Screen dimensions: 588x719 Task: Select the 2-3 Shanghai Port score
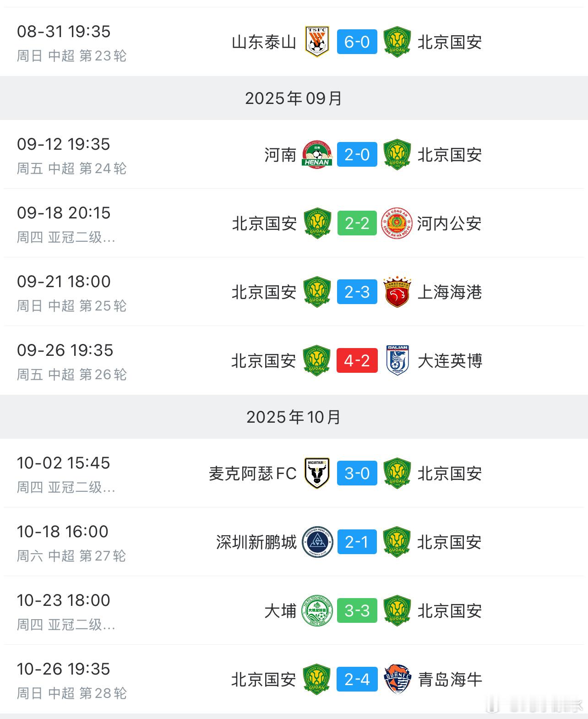coord(356,292)
